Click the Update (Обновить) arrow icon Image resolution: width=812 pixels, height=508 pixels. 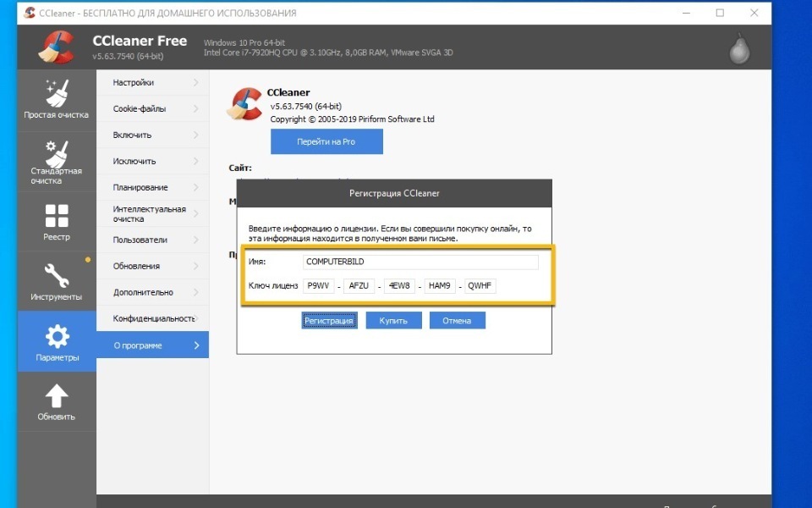(57, 396)
